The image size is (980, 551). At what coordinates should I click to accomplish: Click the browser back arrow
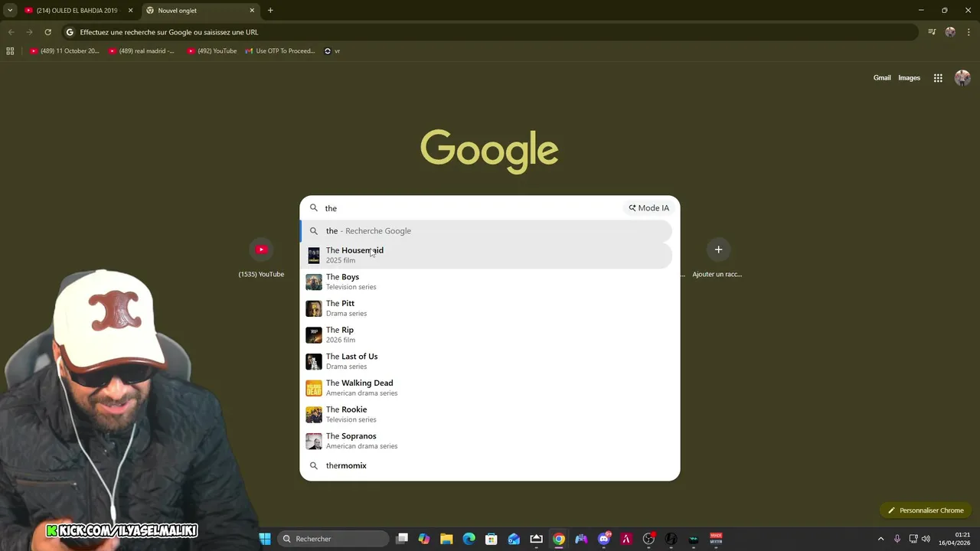click(x=11, y=32)
